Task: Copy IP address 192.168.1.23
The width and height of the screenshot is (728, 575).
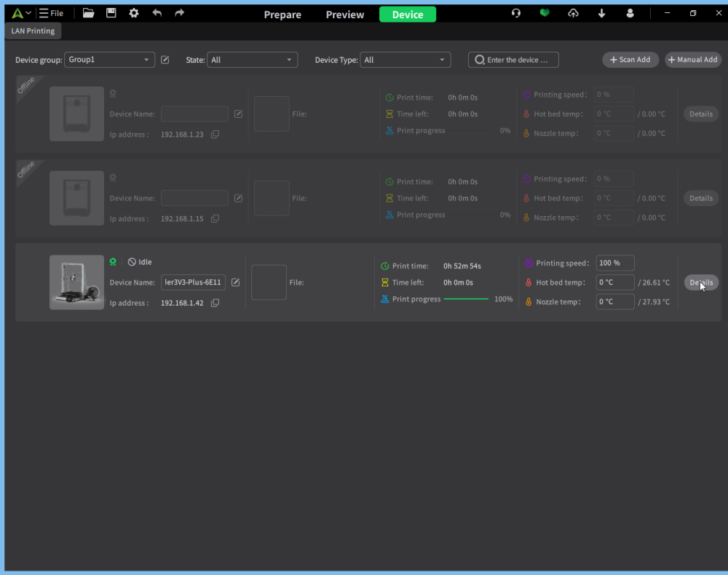Action: click(x=215, y=134)
